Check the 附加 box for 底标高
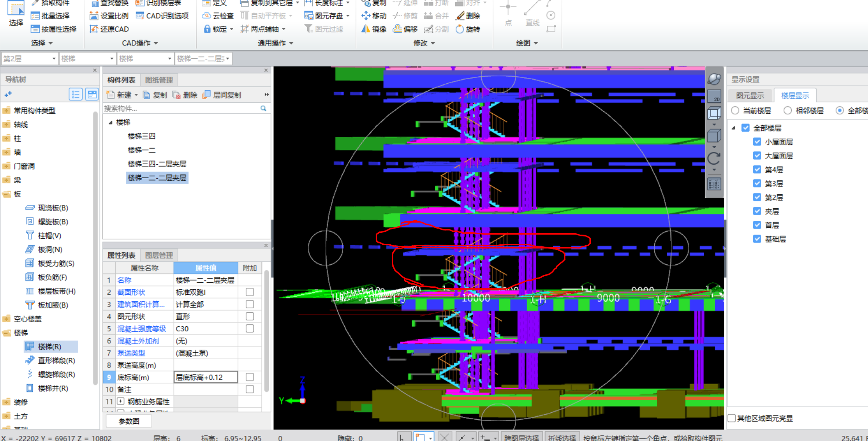868x441 pixels. [250, 377]
